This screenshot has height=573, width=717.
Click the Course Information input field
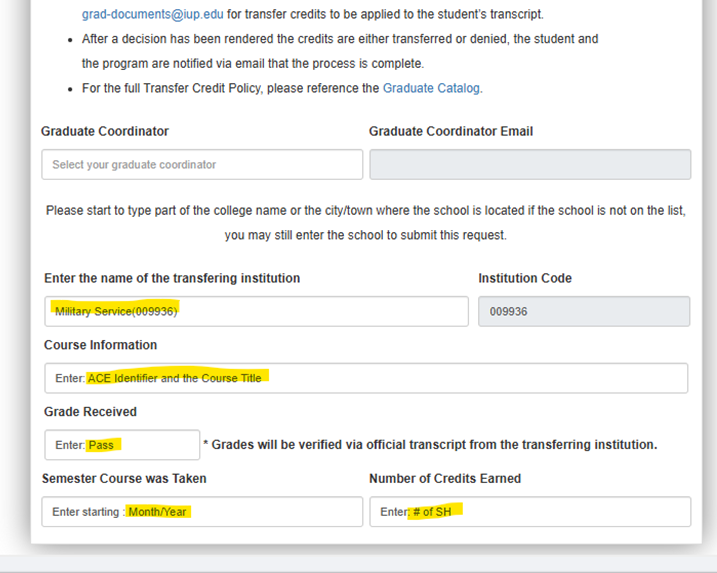366,378
